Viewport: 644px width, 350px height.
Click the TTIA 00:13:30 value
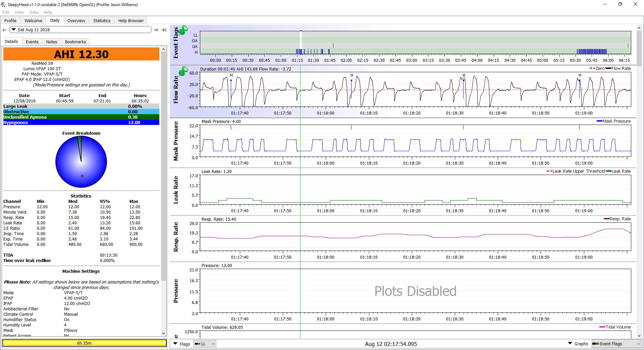[x=109, y=255]
